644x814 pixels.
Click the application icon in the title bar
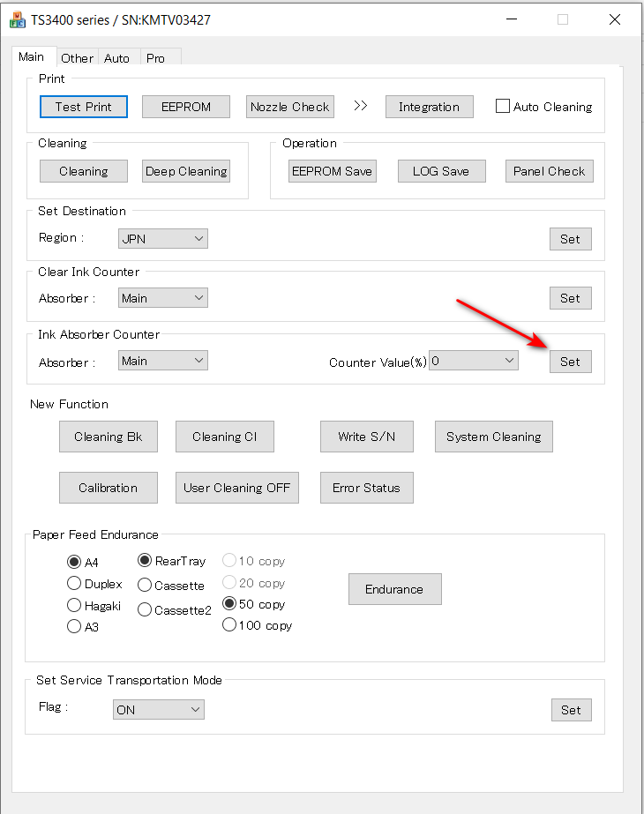17,20
